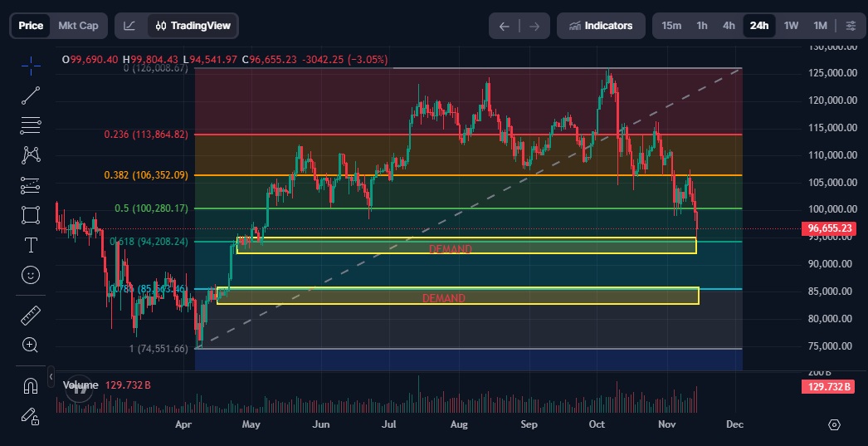
Task: Open the forecasting and measurement tools
Action: pos(31,185)
